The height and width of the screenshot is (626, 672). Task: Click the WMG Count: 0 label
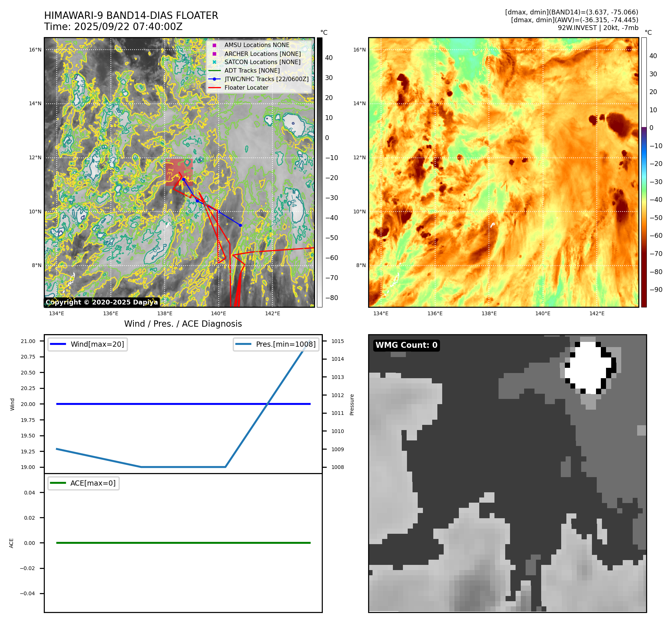point(407,345)
